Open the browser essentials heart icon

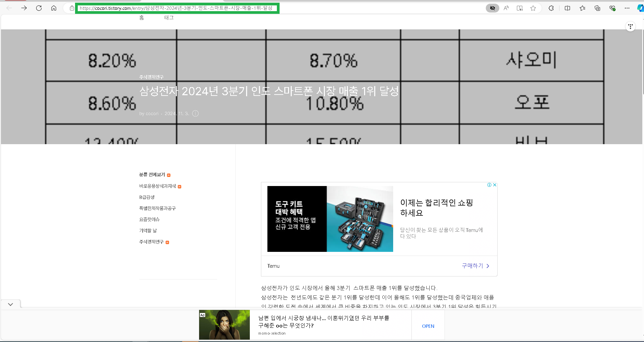pos(612,8)
